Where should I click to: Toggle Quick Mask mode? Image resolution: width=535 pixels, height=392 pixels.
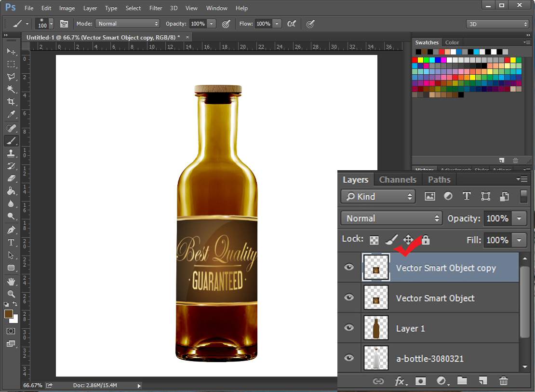[x=11, y=331]
